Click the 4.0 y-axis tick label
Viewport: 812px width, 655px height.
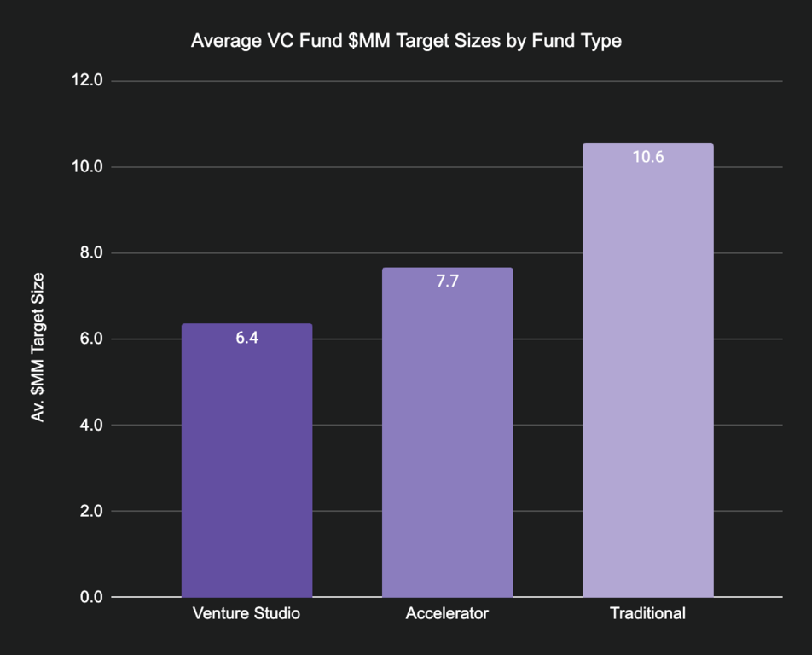pos(89,425)
